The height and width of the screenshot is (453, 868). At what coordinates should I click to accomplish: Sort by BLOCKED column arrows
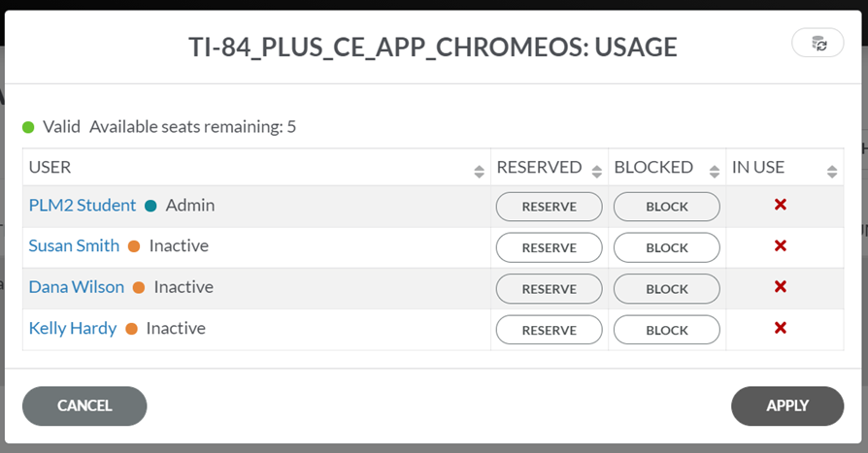point(714,172)
